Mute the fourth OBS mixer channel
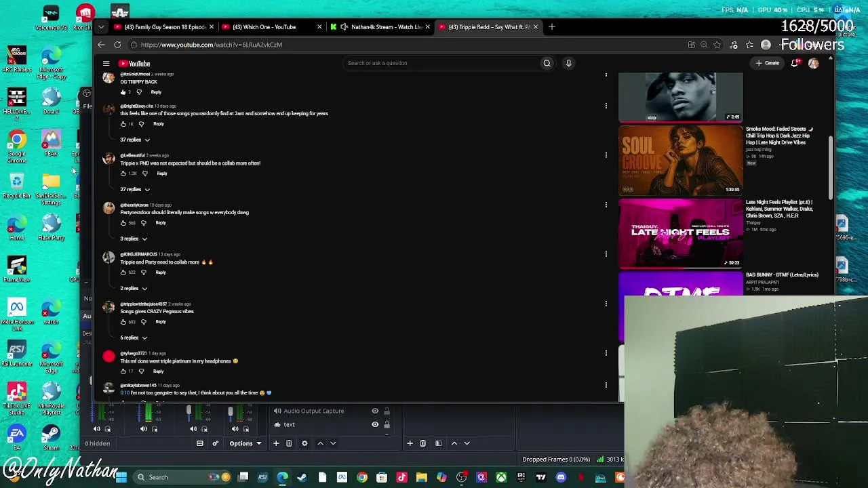Viewport: 868px width, 488px height. tap(235, 429)
